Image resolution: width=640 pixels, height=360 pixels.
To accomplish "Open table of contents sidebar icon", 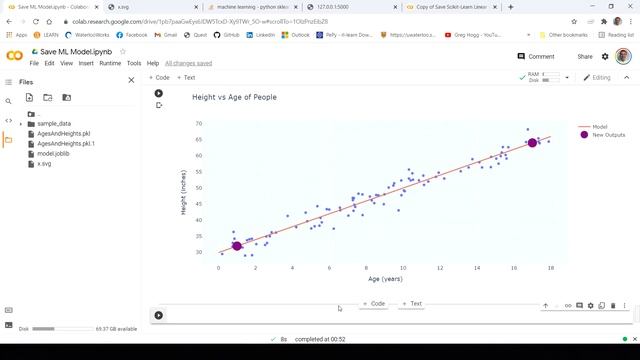I will pos(9,82).
